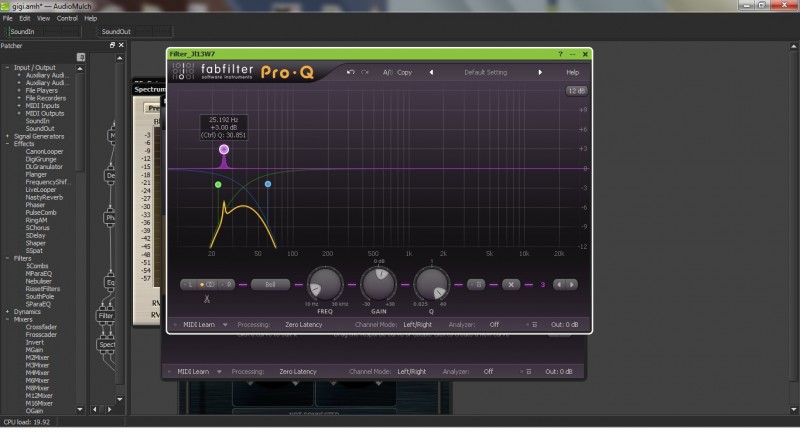Collapse the Mixers tree node
Screen dimensions: 800x432
coord(7,319)
